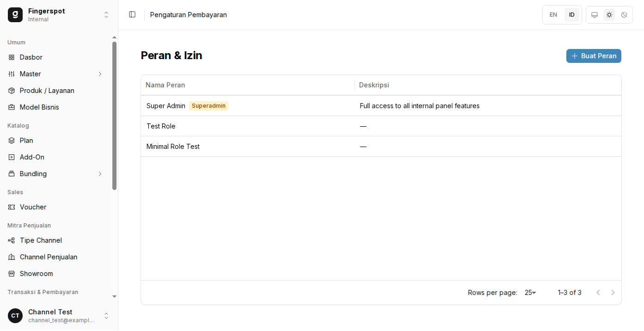
Task: Click the Nama Peran column header
Action: [248, 85]
